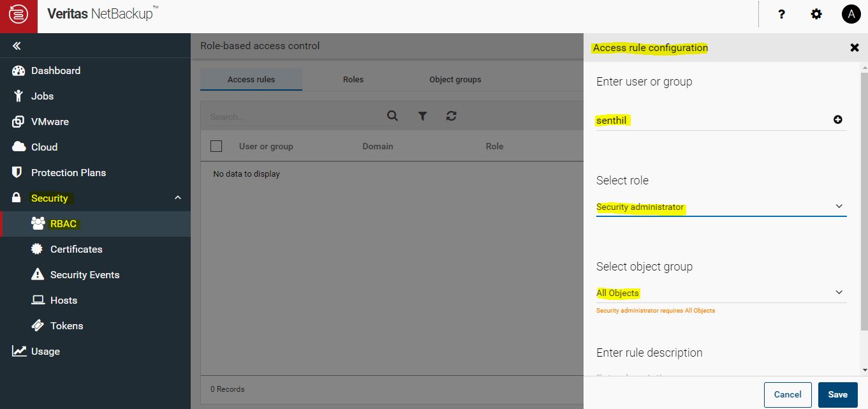View Security Events
Image resolution: width=868 pixels, height=409 pixels.
click(x=85, y=274)
